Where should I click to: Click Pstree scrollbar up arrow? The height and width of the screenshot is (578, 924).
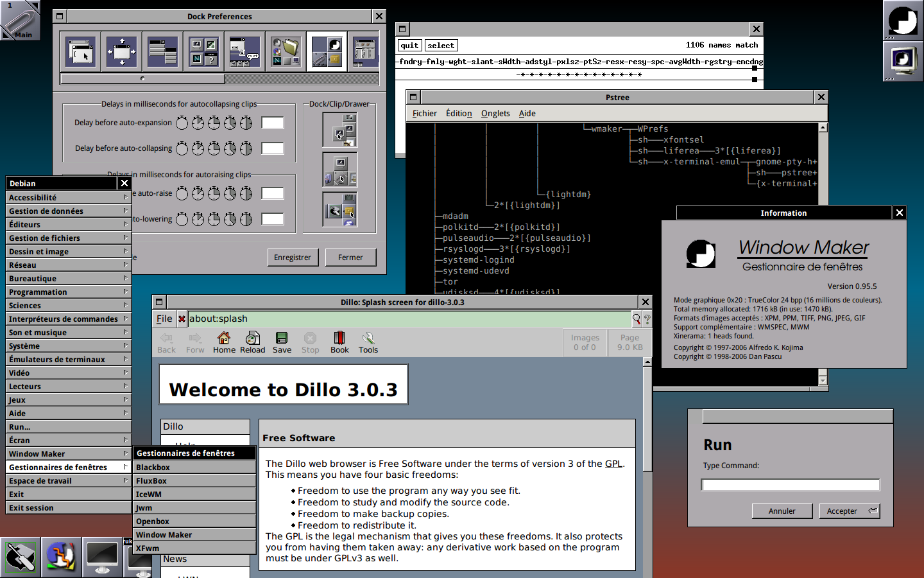[823, 128]
